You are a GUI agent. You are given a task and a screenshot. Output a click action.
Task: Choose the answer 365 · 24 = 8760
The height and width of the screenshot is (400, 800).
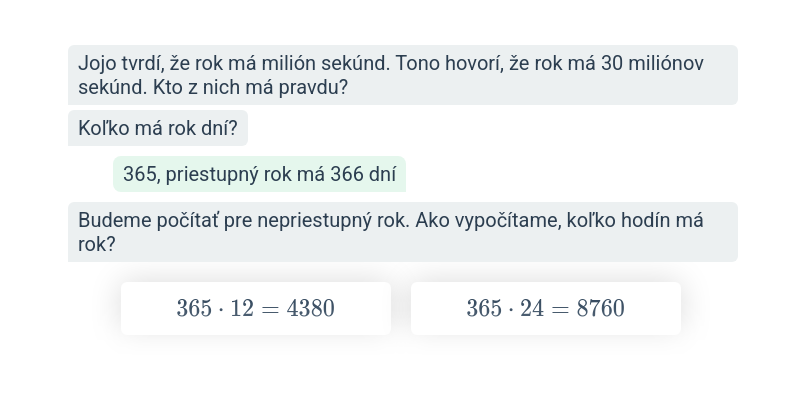coord(545,308)
